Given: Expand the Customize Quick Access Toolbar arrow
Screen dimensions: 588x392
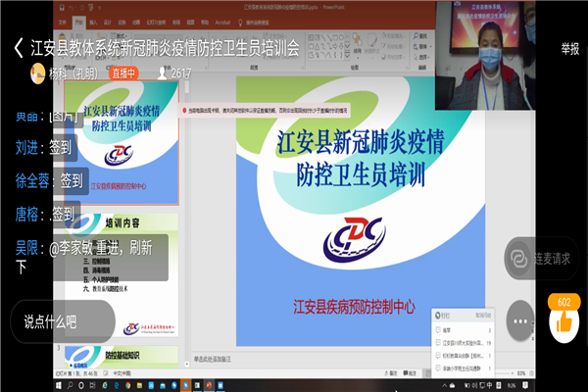Looking at the screenshot, I should [x=100, y=8].
